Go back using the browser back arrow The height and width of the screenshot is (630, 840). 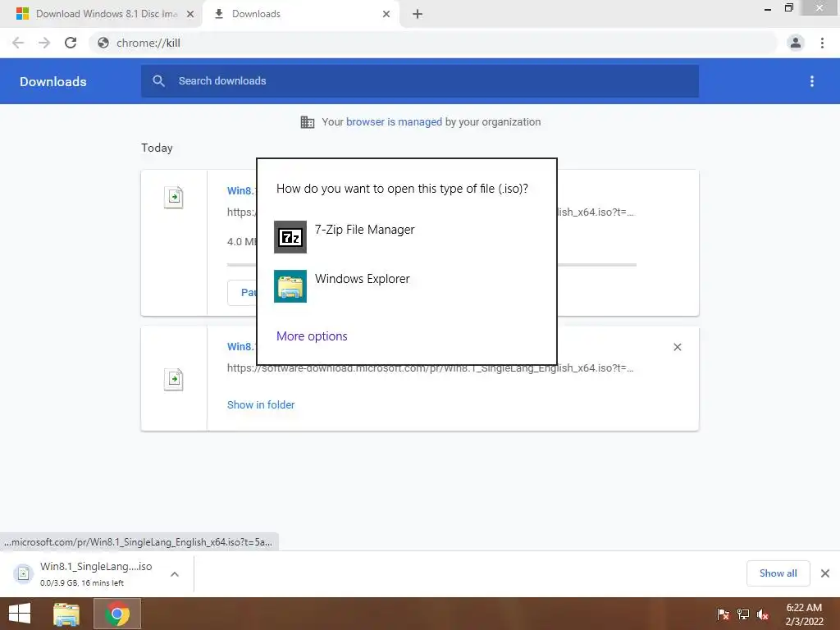pos(18,43)
